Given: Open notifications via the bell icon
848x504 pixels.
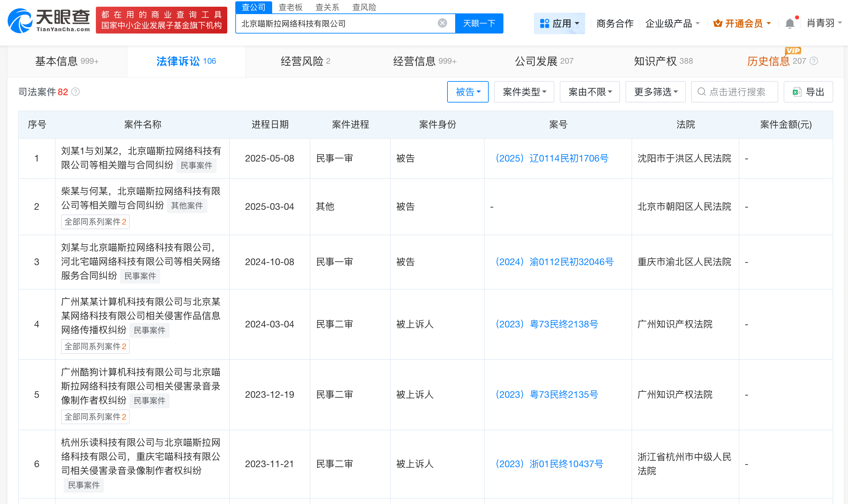Looking at the screenshot, I should [x=790, y=23].
